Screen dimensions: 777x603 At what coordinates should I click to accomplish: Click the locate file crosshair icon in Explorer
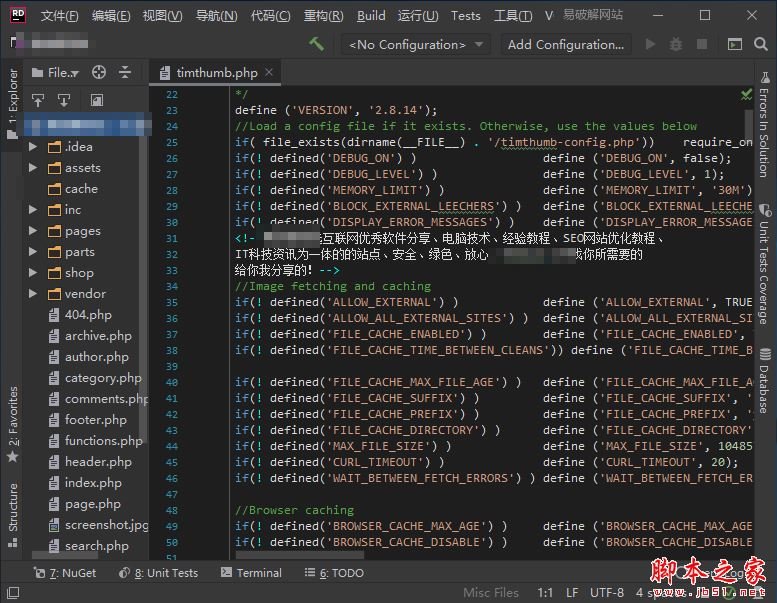click(99, 72)
